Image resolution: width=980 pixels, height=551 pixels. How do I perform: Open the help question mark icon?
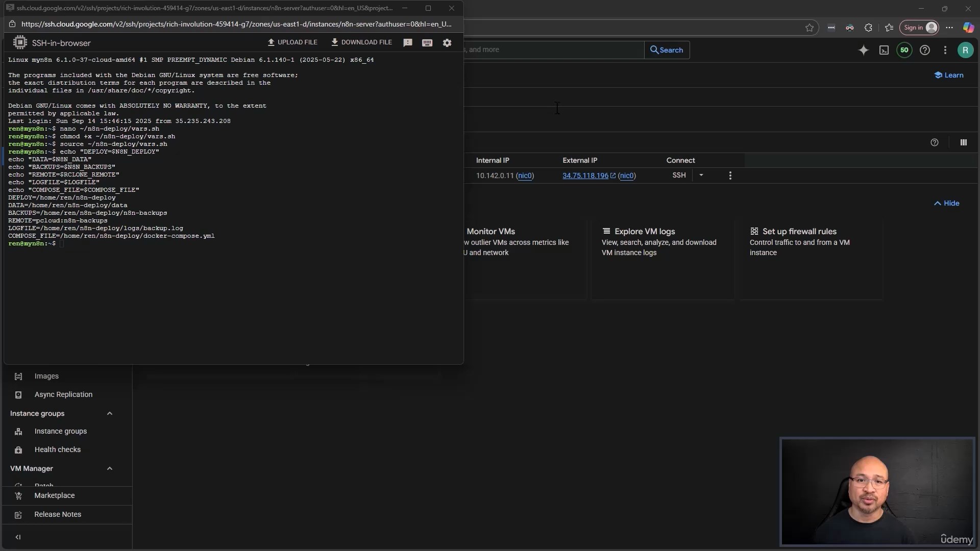(x=925, y=50)
